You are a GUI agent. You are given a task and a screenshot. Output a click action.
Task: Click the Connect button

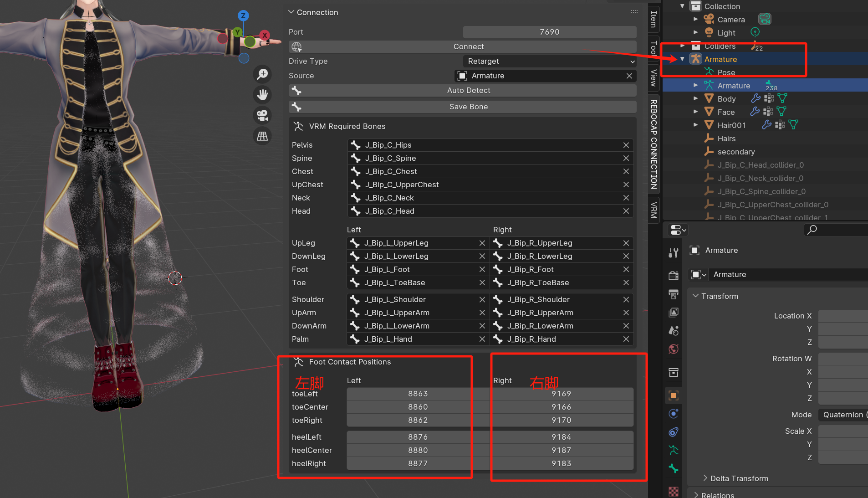(463, 46)
